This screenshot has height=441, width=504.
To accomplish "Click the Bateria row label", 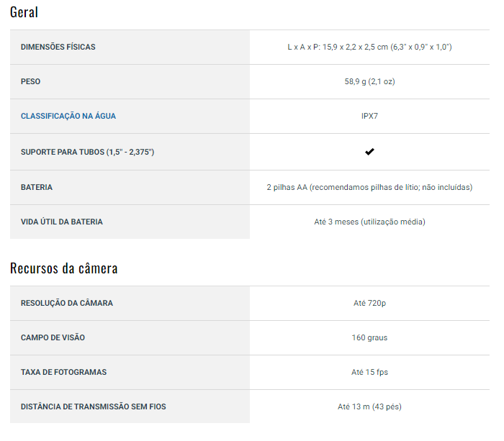I will [36, 187].
